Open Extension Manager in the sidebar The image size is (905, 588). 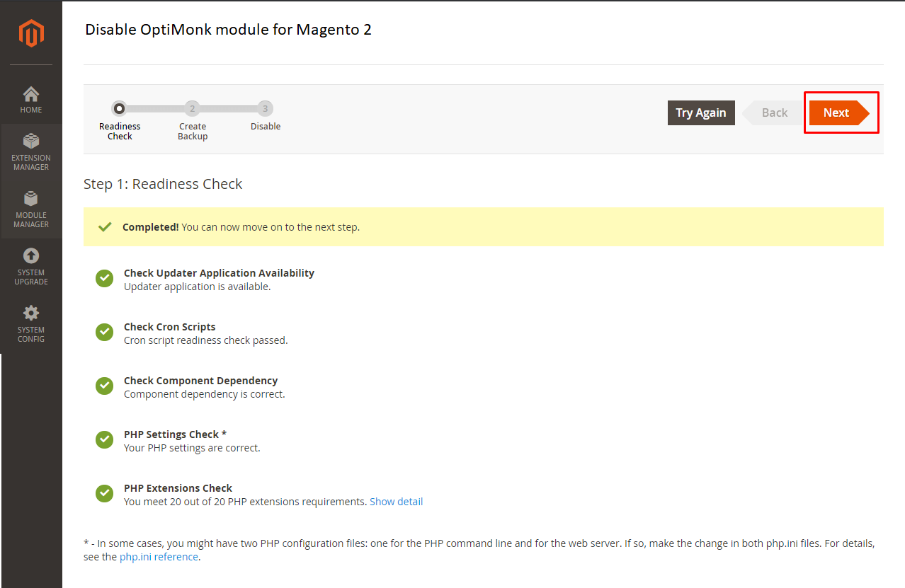pos(31,152)
